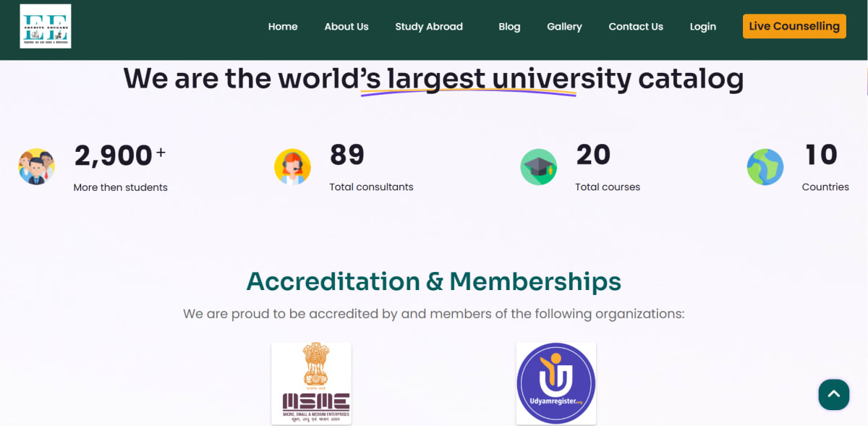Open the Home navigation item
868x426 pixels.
(282, 26)
